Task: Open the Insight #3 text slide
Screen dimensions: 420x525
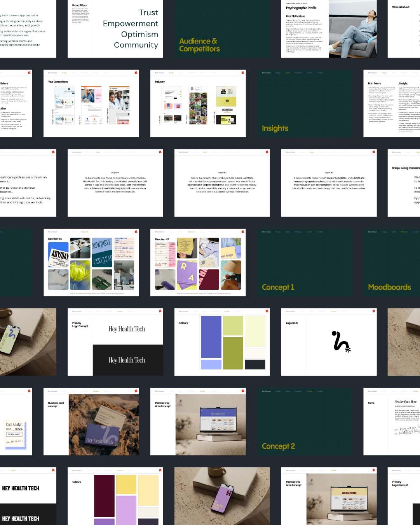Action: coord(329,183)
